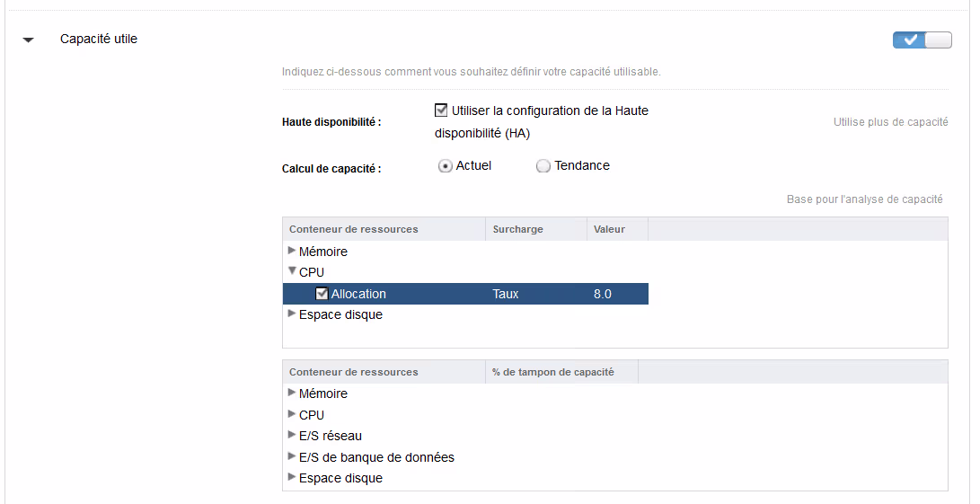980x504 pixels.
Task: Collapse the Capacité utile section arrow
Action: point(29,40)
